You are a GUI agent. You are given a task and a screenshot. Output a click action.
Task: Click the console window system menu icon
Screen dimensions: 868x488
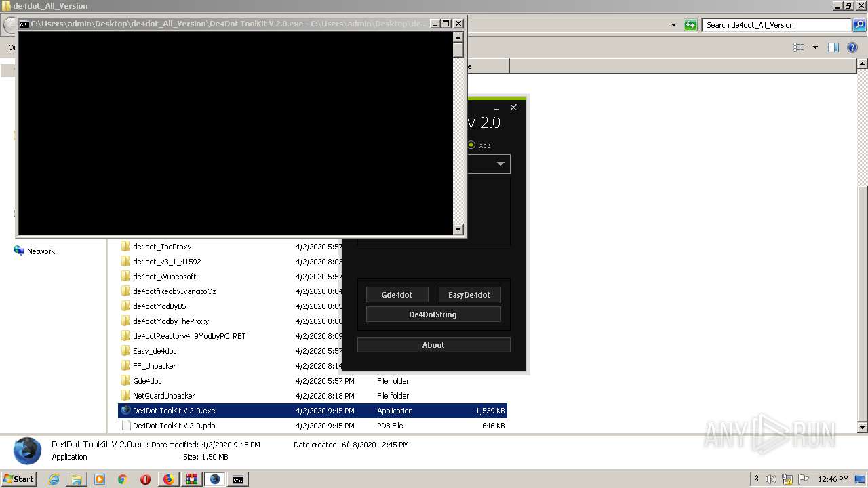click(24, 24)
